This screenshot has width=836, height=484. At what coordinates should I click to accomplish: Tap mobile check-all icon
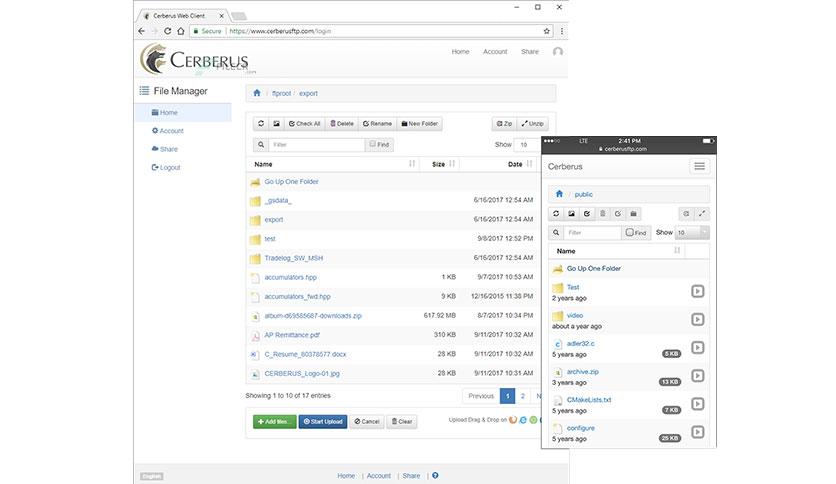pyautogui.click(x=587, y=214)
